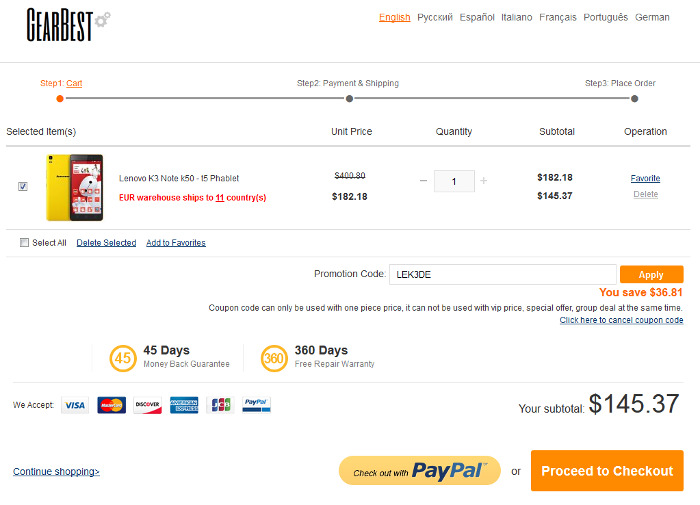The image size is (700, 505).
Task: Apply the promotion code
Action: [651, 275]
